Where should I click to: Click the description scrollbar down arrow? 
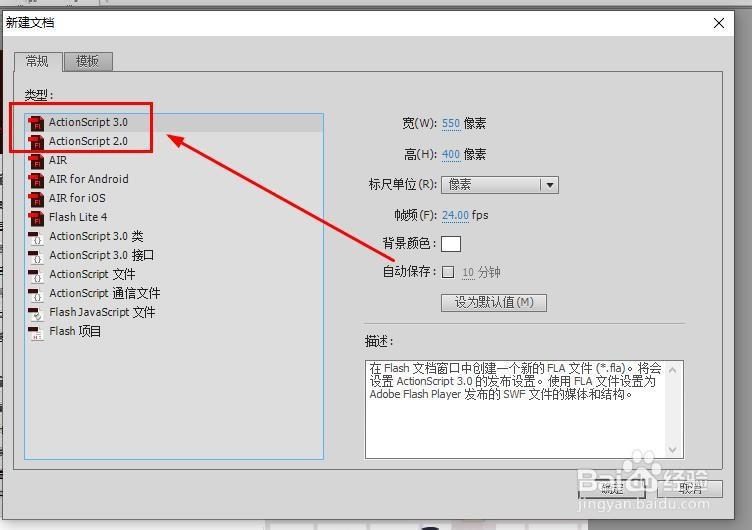pyautogui.click(x=672, y=449)
